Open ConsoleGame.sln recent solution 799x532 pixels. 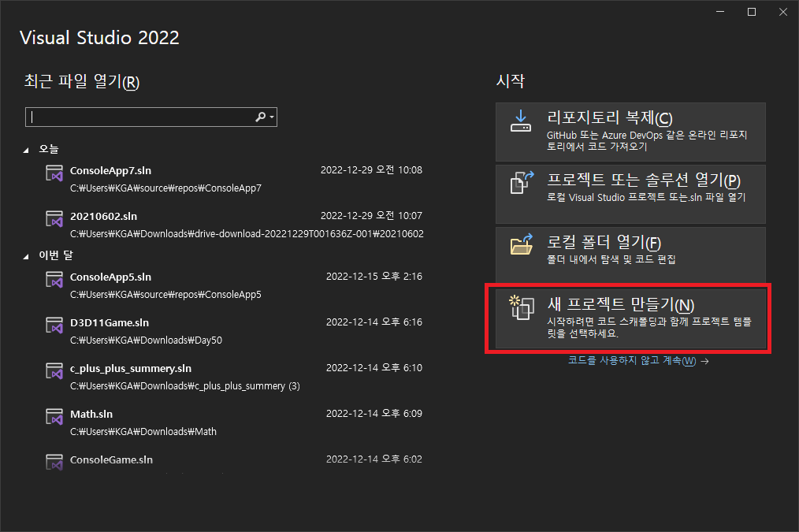233,462
